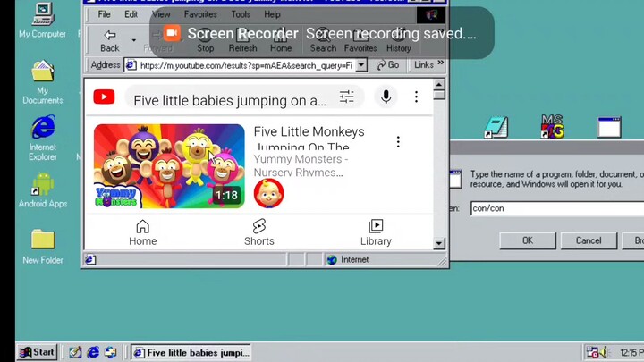The image size is (644, 362).
Task: Click scrollbar down arrow in browser
Action: coord(438,243)
